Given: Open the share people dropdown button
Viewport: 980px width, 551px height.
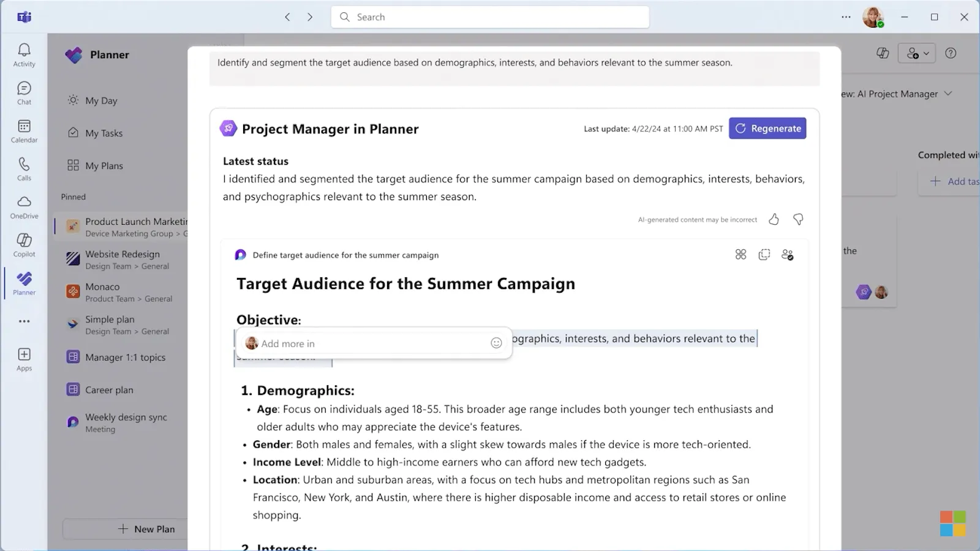Looking at the screenshot, I should click(x=917, y=53).
